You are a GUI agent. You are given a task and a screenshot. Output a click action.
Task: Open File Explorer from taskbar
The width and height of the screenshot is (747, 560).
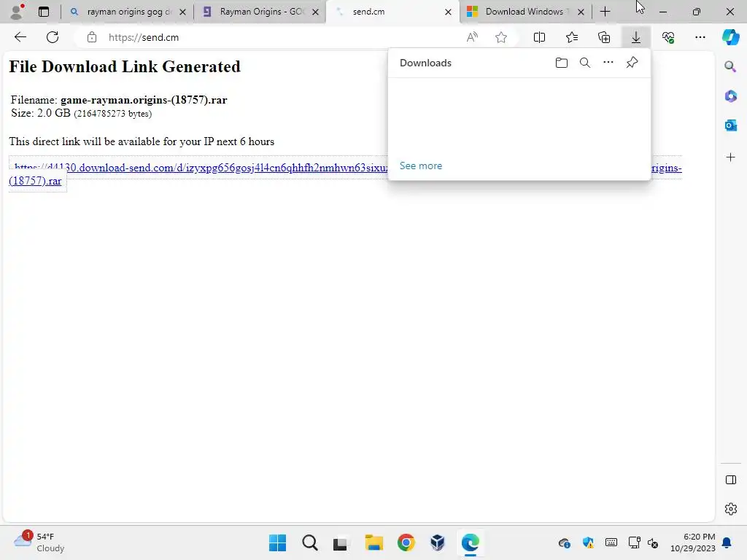pos(374,542)
